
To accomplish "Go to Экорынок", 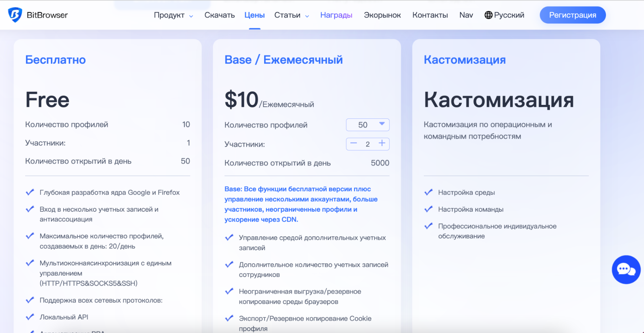I will tap(382, 15).
